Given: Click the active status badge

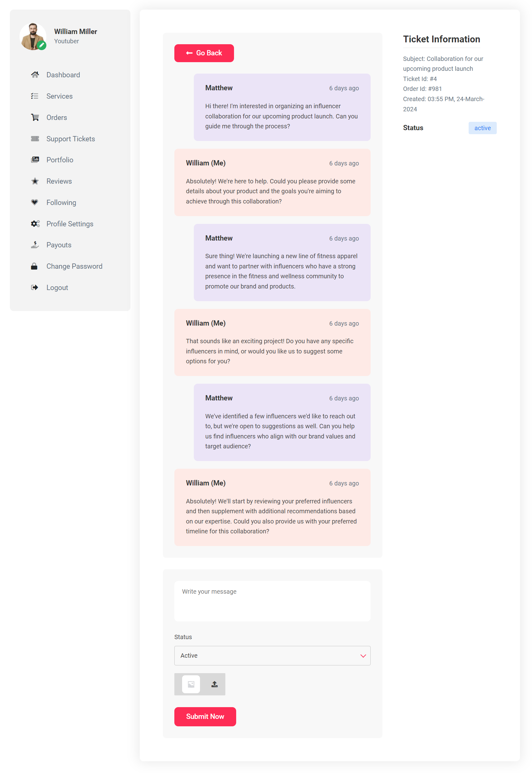Looking at the screenshot, I should click(482, 128).
